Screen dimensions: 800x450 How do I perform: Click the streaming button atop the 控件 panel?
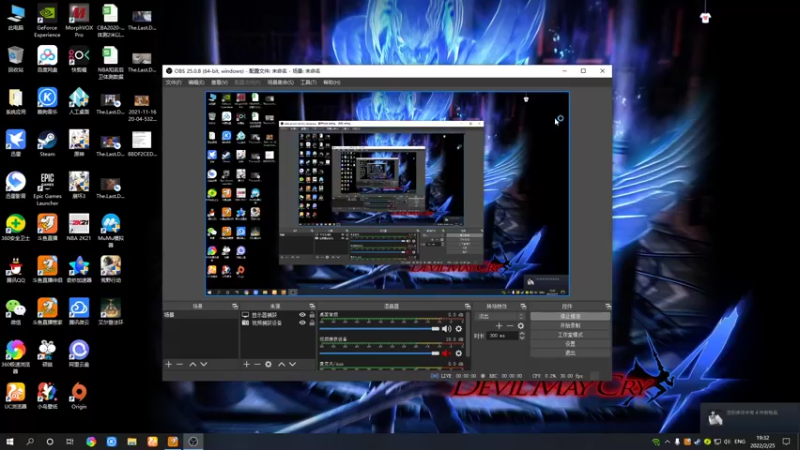[x=570, y=316]
